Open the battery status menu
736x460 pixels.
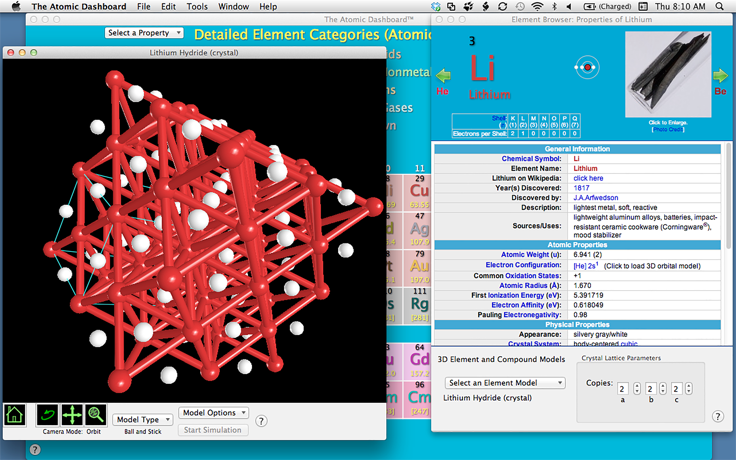pyautogui.click(x=607, y=6)
